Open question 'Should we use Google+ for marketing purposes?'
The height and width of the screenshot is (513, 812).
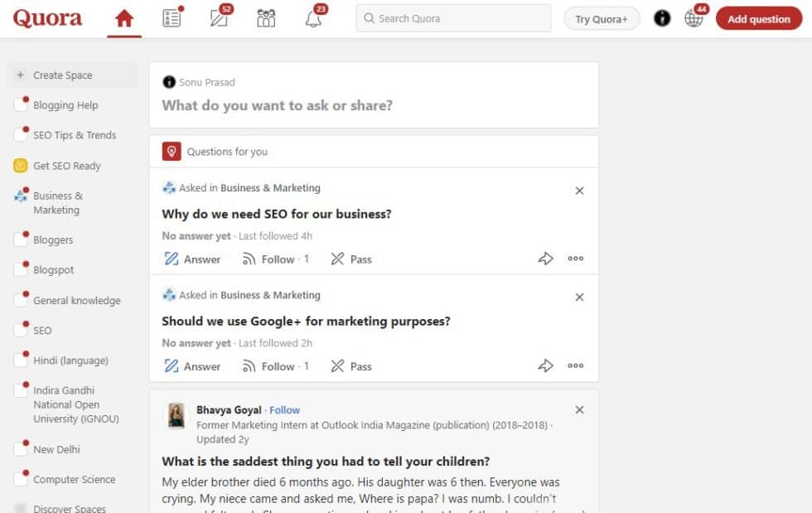pos(306,322)
